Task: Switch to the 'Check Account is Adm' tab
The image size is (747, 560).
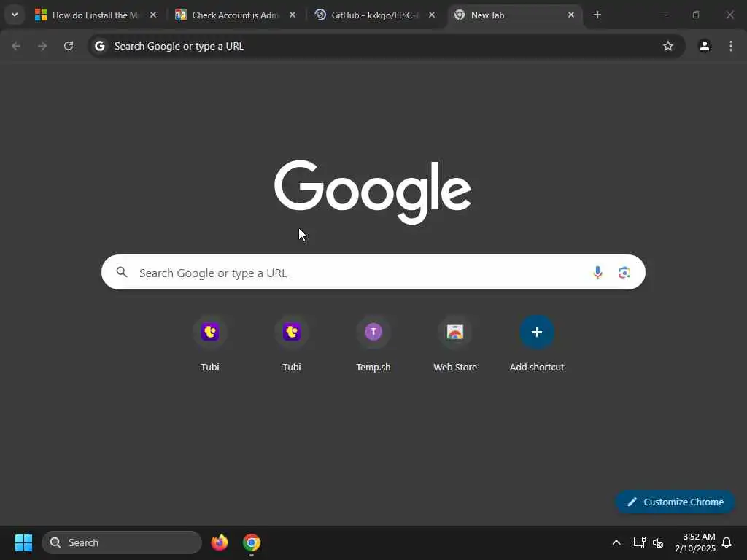Action: tap(235, 15)
